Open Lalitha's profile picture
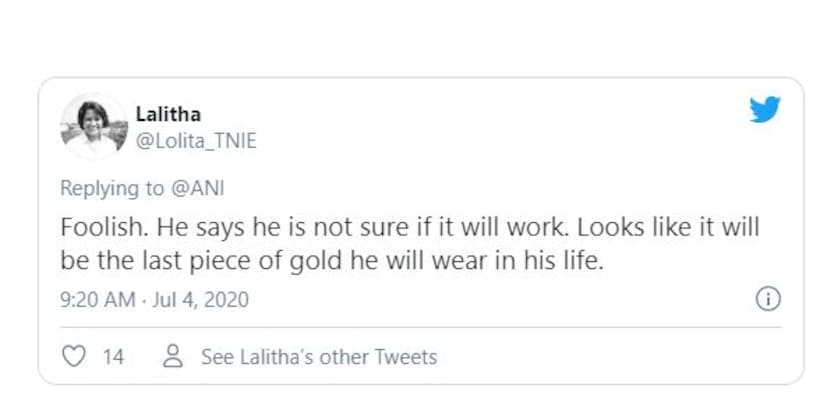 click(92, 127)
